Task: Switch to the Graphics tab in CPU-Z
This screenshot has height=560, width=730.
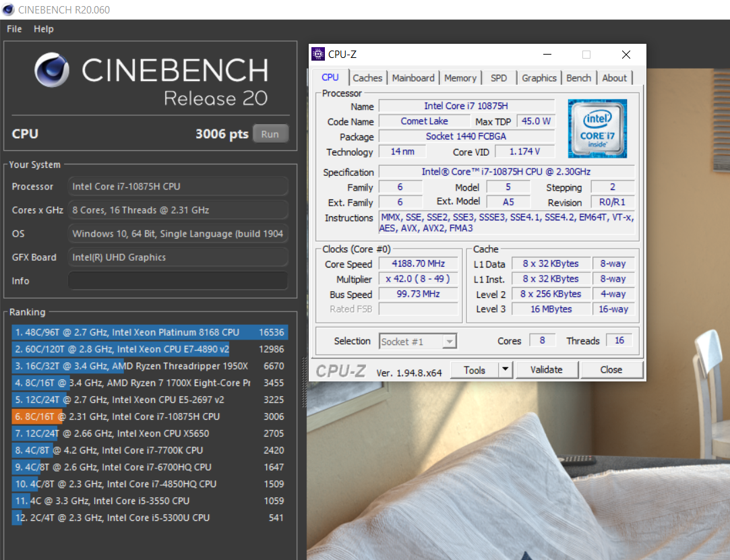Action: click(x=539, y=77)
